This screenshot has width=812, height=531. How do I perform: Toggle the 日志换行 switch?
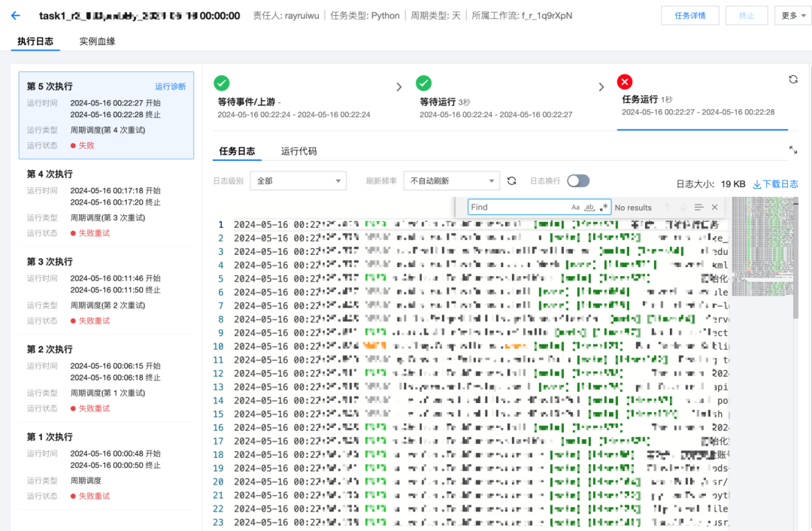578,181
